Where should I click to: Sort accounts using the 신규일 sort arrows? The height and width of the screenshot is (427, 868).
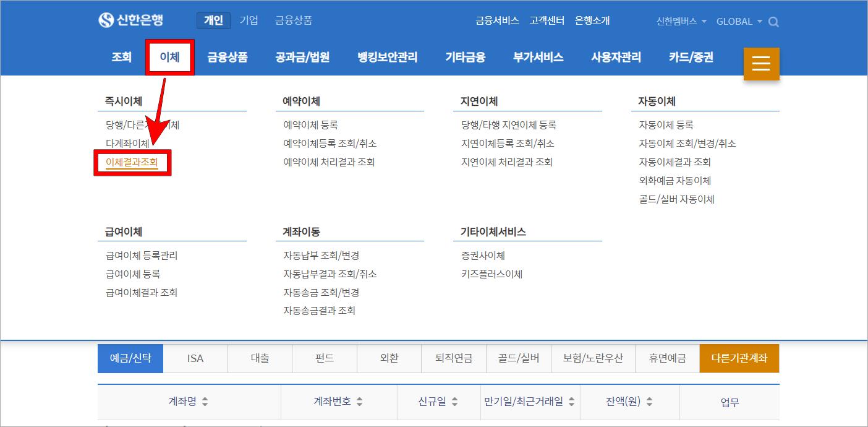[456, 402]
